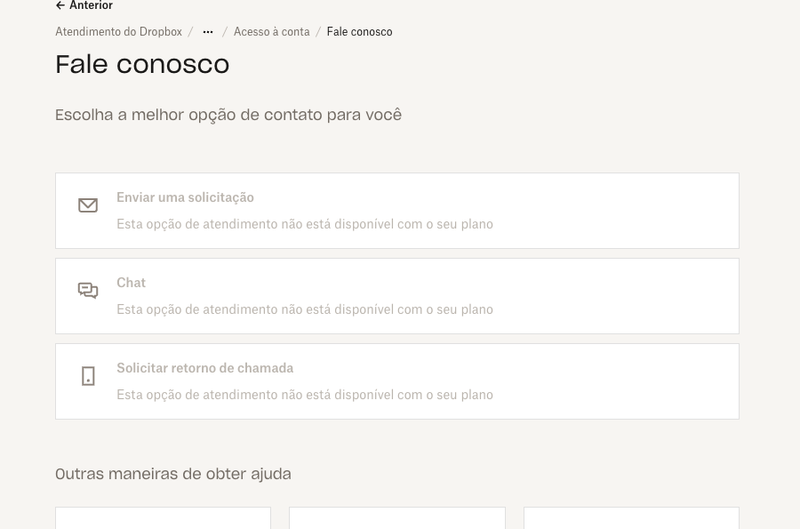Click unavailable notice under Enviar uma solicitação
This screenshot has height=529, width=800.
coord(305,224)
